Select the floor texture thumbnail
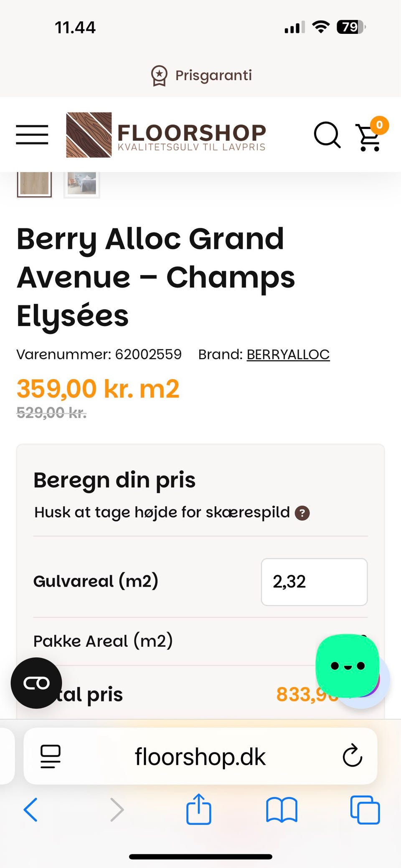The width and height of the screenshot is (401, 868). point(34,184)
